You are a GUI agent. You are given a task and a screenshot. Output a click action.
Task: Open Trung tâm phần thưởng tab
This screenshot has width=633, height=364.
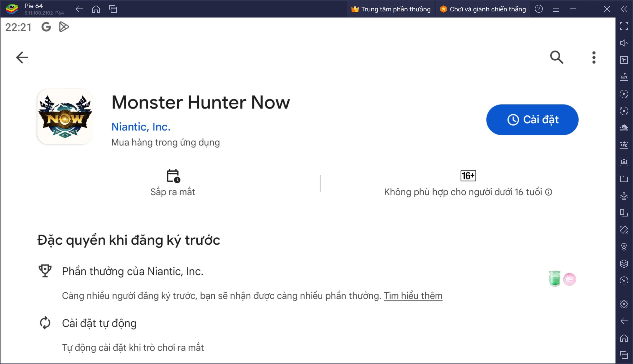tap(391, 9)
